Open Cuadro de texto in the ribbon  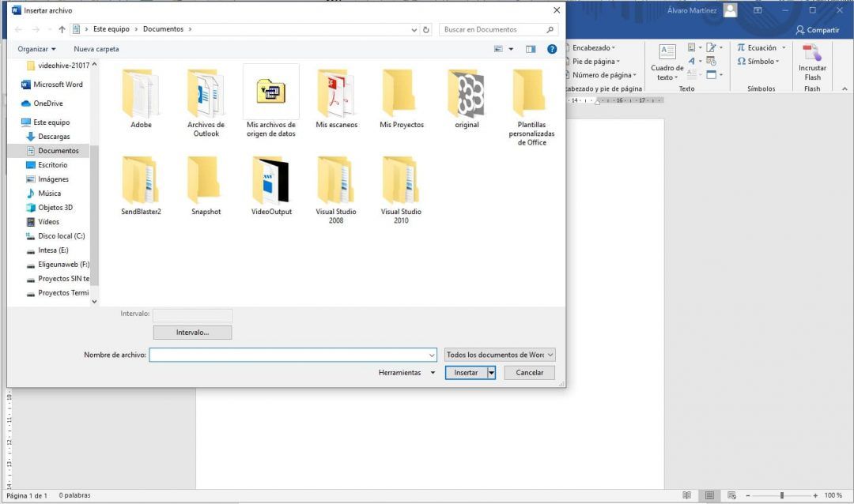[x=667, y=63]
